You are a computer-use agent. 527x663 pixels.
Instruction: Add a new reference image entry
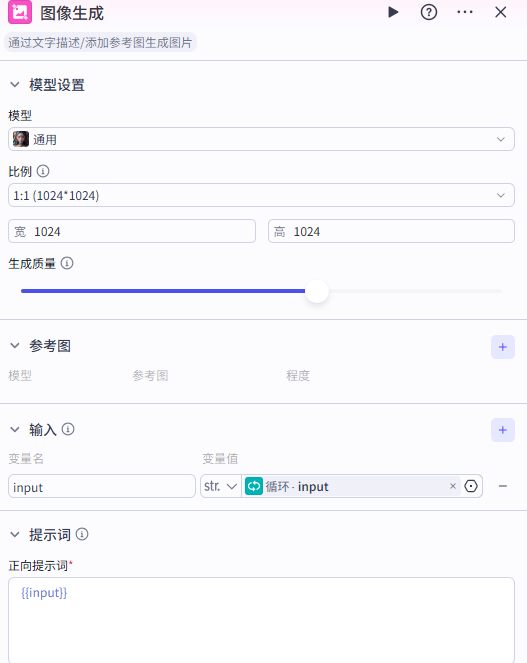click(503, 347)
